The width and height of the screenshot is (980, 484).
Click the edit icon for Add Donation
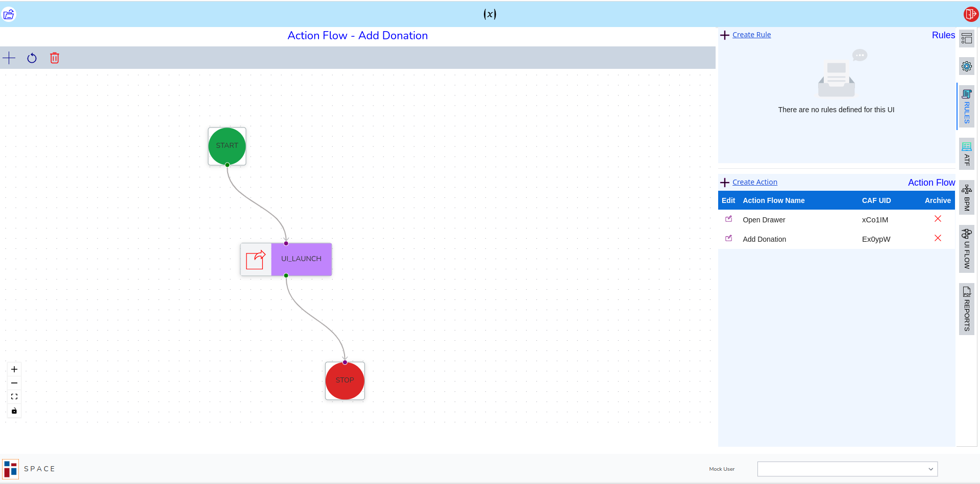tap(728, 239)
